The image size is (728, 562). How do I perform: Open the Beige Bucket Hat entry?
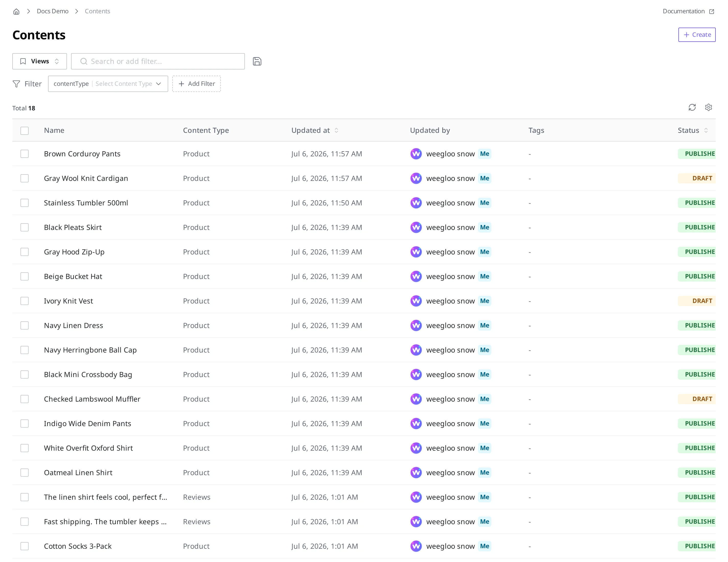(73, 276)
